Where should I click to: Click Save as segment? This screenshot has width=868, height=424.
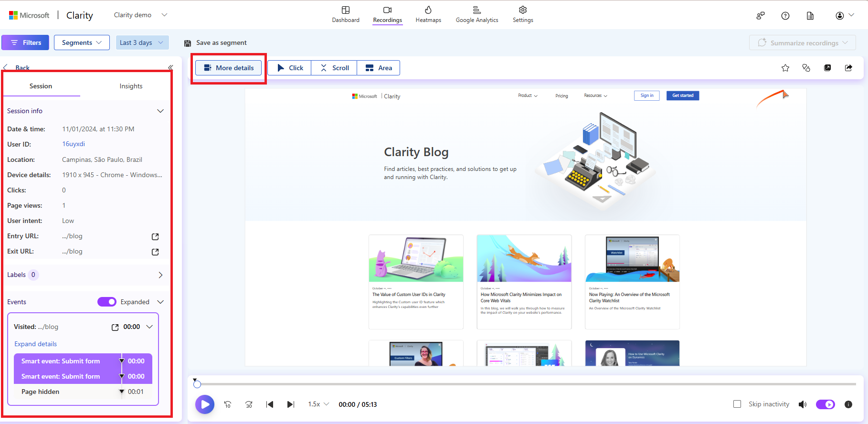point(215,43)
